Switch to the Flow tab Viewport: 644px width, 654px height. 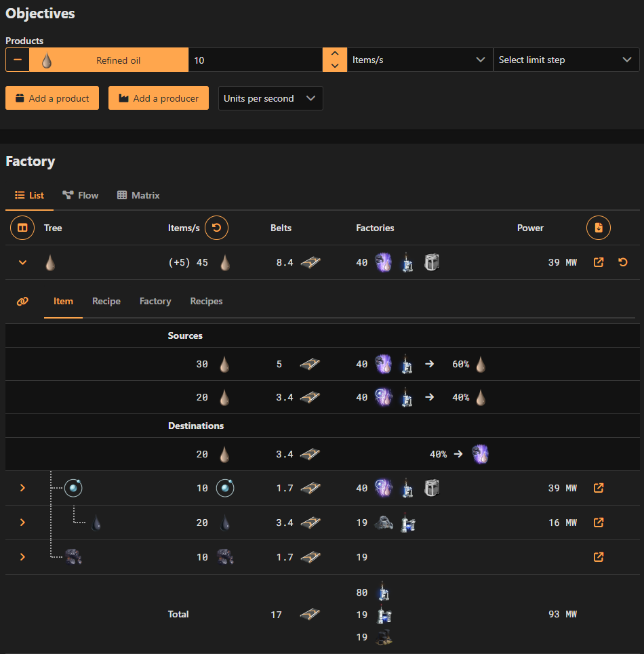[x=79, y=195]
